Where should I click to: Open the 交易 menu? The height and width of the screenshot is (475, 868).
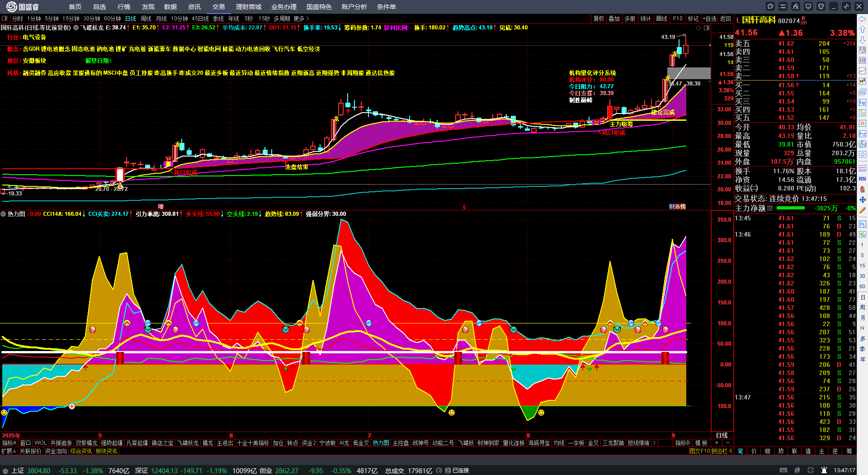tap(218, 7)
